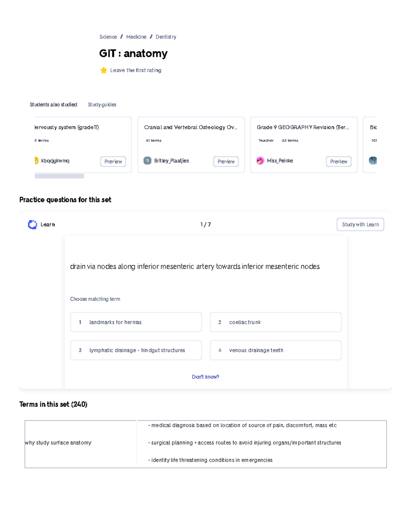
Task: Click the slash separator after Science breadcrumb
Action: click(122, 37)
